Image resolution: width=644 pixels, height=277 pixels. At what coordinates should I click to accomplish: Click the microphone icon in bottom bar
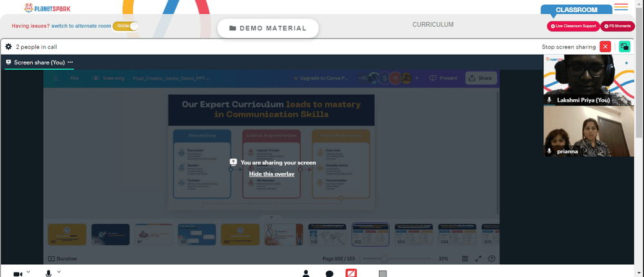pos(48,273)
